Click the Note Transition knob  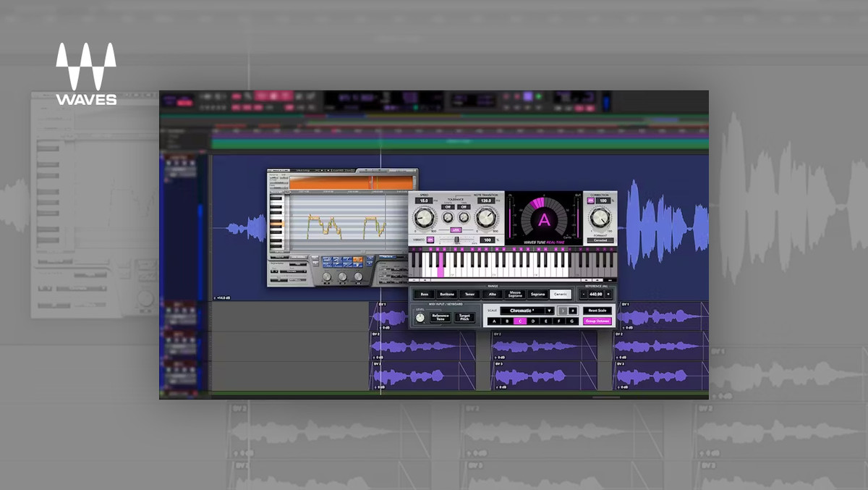487,217
